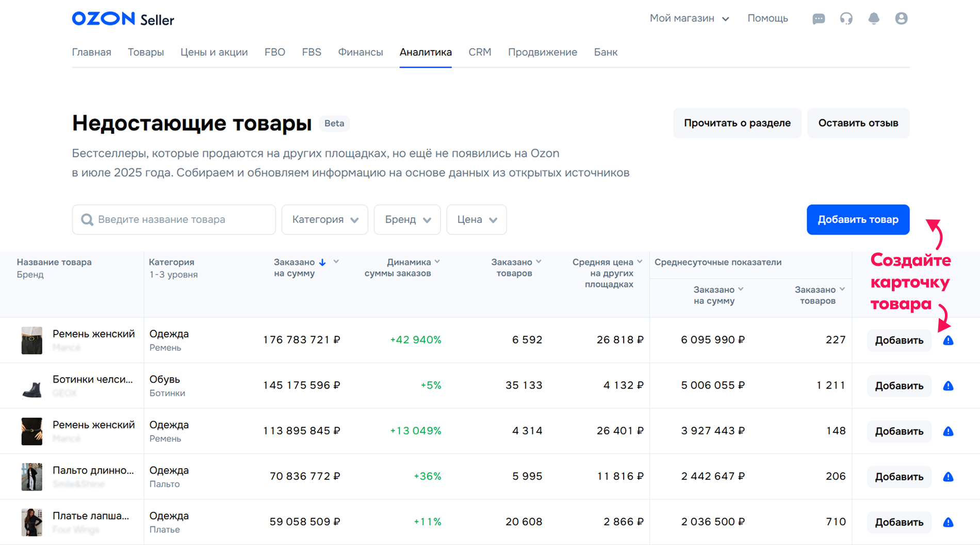
Task: Open the Цены и акции tab
Action: click(x=214, y=52)
